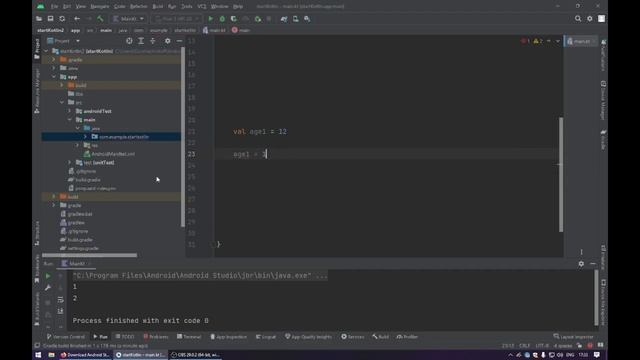Switch to Download Android Studio browser window
Screen dimensions: 640x360
point(85,355)
